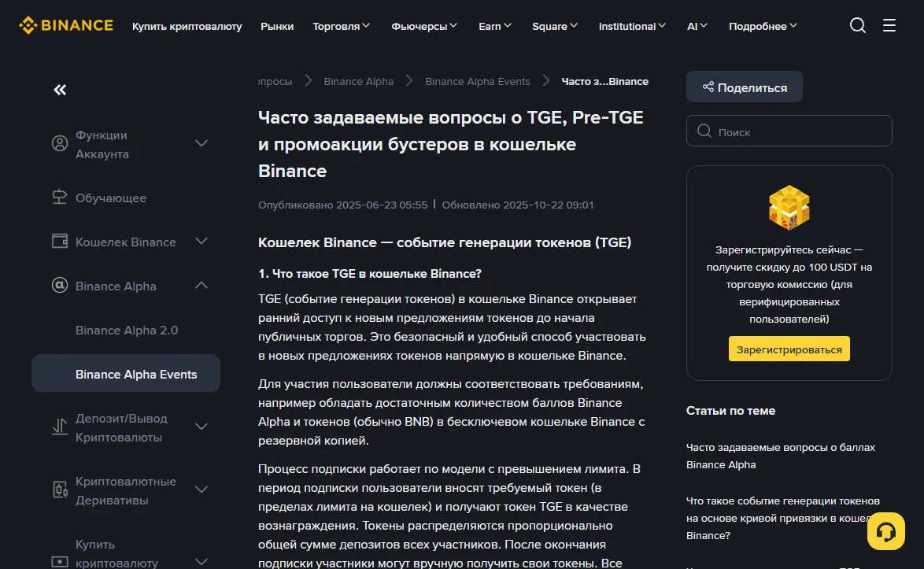This screenshot has width=924, height=569.
Task: Click heading Кошелек Binance — событие генерации токенов
Action: click(x=445, y=242)
